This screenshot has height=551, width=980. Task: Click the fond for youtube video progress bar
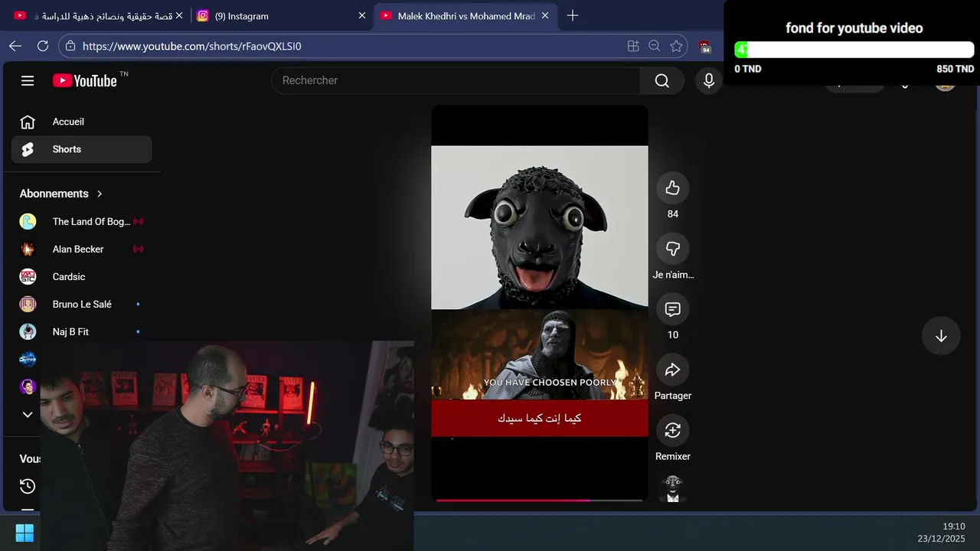click(854, 50)
